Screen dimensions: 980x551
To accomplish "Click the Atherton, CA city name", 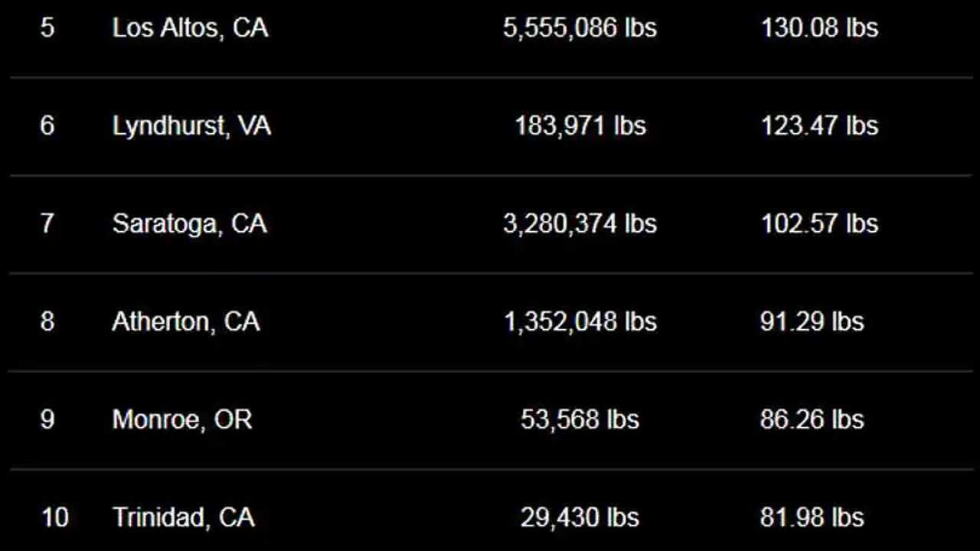I will pos(186,321).
